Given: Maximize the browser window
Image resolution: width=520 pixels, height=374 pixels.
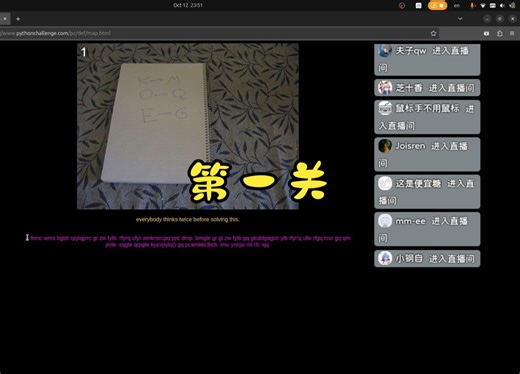Looking at the screenshot, I should click(x=500, y=19).
